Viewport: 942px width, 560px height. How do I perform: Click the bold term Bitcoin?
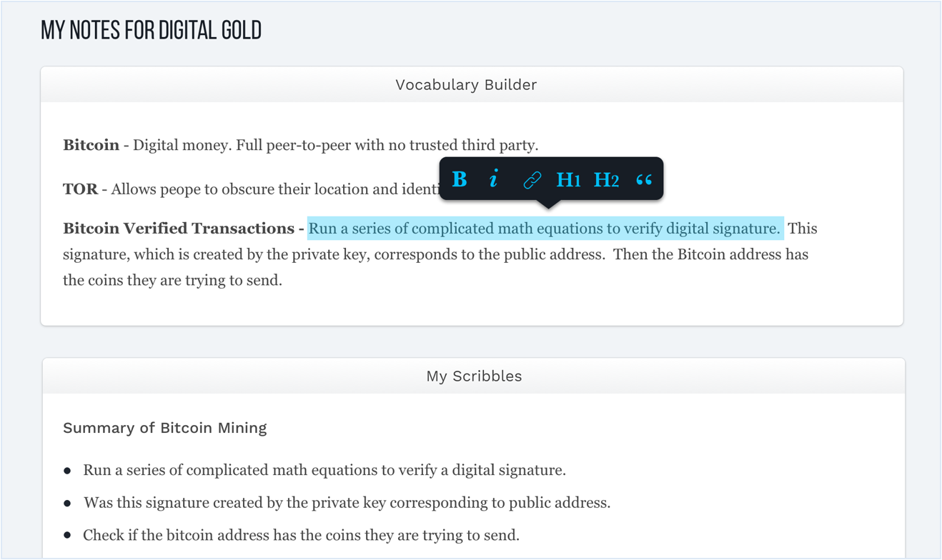coord(91,145)
